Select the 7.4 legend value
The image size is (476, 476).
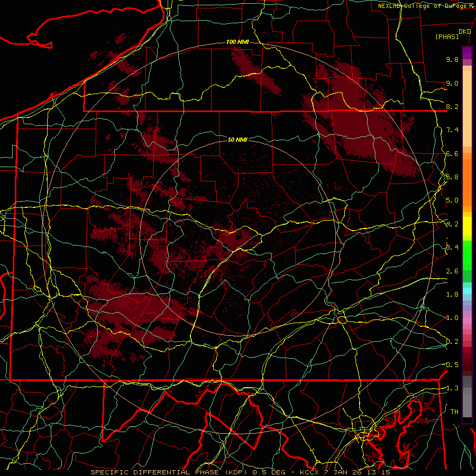pyautogui.click(x=452, y=130)
